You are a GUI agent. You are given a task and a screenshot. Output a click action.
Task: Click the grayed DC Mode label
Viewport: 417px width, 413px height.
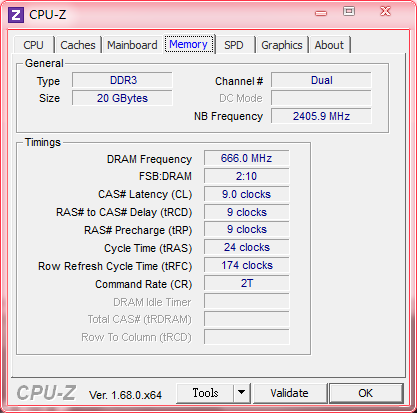[x=241, y=98]
